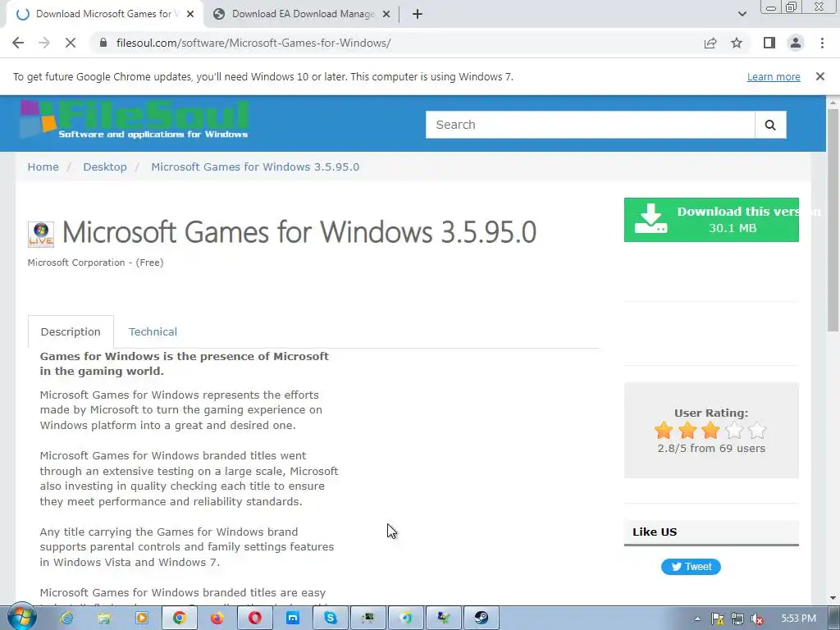Click the Action Center flag tray icon
The width and height of the screenshot is (840, 630).
718,619
